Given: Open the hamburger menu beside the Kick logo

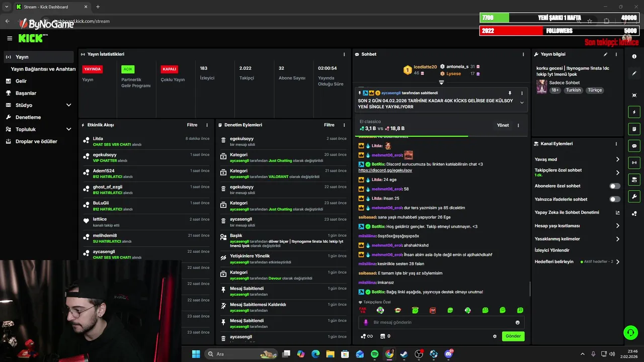Looking at the screenshot, I should pyautogui.click(x=10, y=38).
